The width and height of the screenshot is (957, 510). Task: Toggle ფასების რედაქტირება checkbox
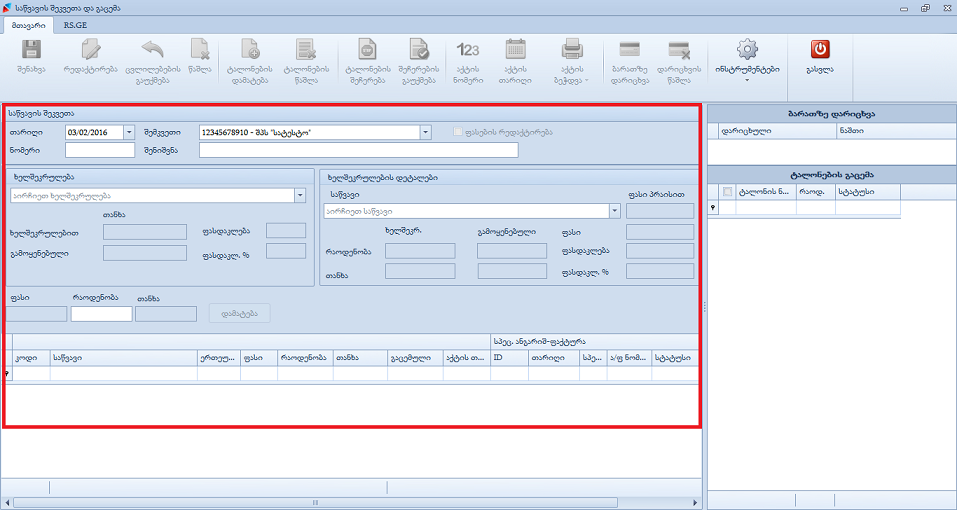[x=458, y=132]
